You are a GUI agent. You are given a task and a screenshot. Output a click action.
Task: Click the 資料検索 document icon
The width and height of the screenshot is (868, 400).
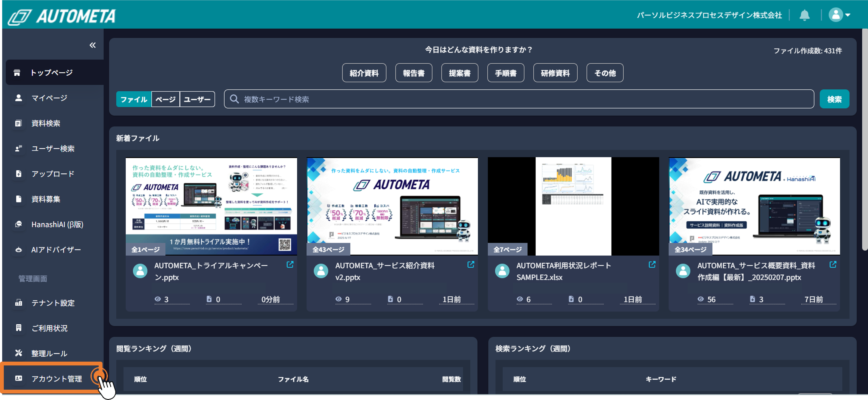point(18,123)
